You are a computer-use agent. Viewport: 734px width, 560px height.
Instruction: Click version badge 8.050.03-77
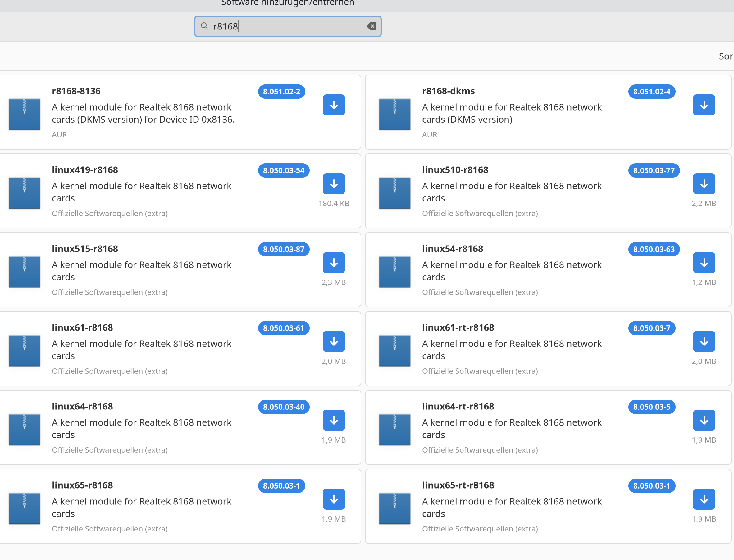click(654, 170)
